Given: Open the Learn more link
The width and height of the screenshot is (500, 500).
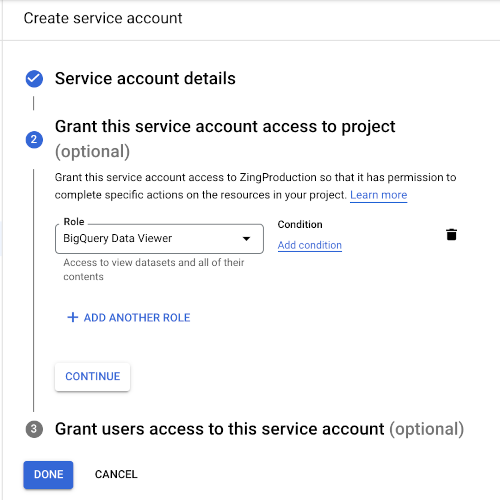Looking at the screenshot, I should point(378,195).
